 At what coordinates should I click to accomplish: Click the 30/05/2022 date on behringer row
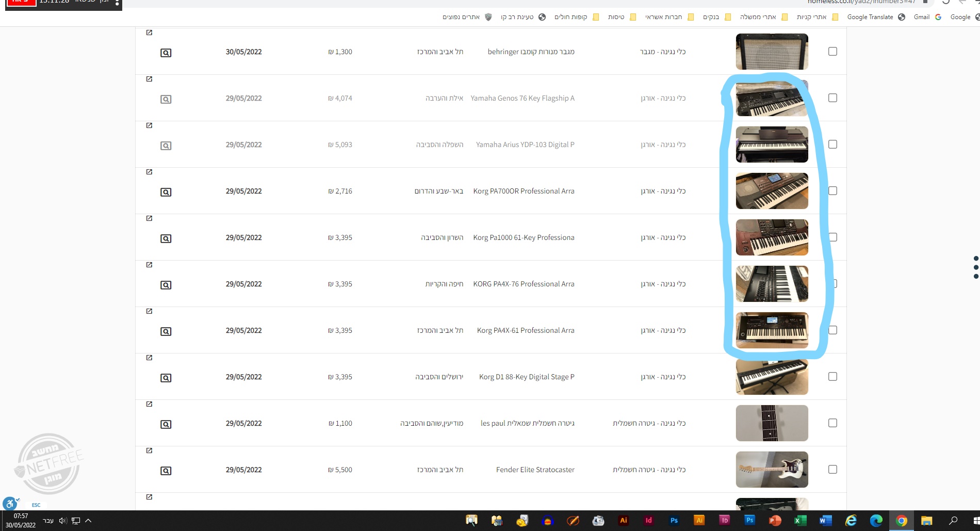point(243,52)
